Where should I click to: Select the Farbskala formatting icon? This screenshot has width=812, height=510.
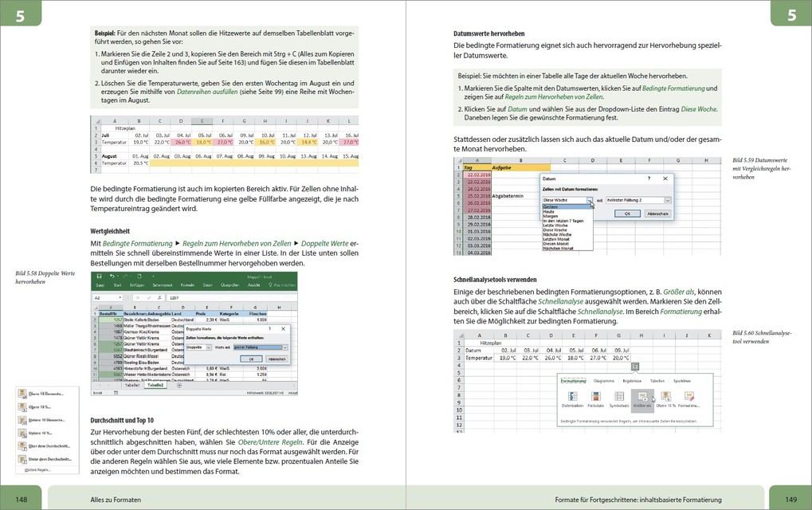pos(596,397)
